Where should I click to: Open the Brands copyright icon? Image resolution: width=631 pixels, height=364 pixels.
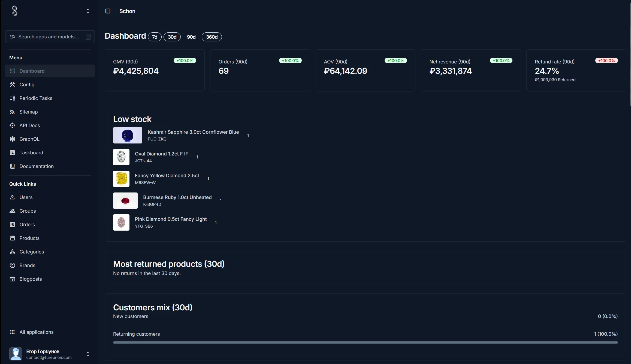pyautogui.click(x=12, y=265)
